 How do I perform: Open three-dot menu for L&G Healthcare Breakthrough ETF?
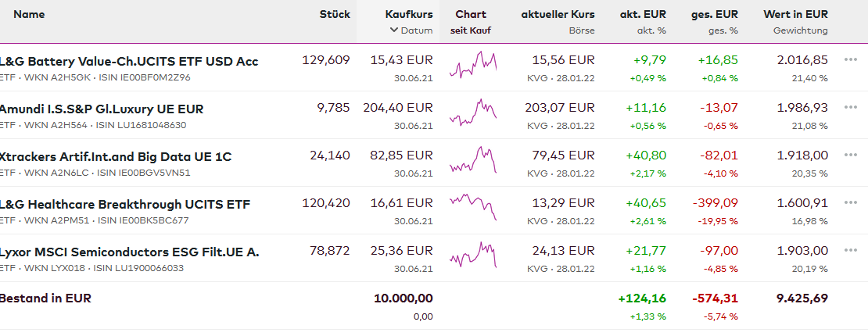pyautogui.click(x=851, y=203)
